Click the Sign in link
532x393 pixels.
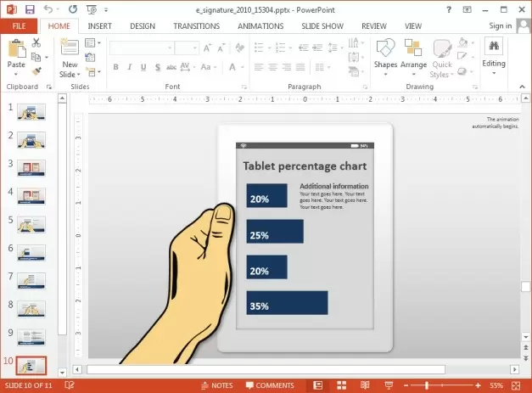pos(500,26)
